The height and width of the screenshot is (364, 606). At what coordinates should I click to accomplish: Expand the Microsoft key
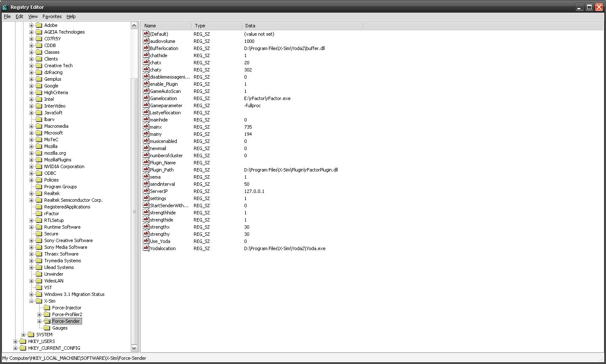tap(31, 133)
